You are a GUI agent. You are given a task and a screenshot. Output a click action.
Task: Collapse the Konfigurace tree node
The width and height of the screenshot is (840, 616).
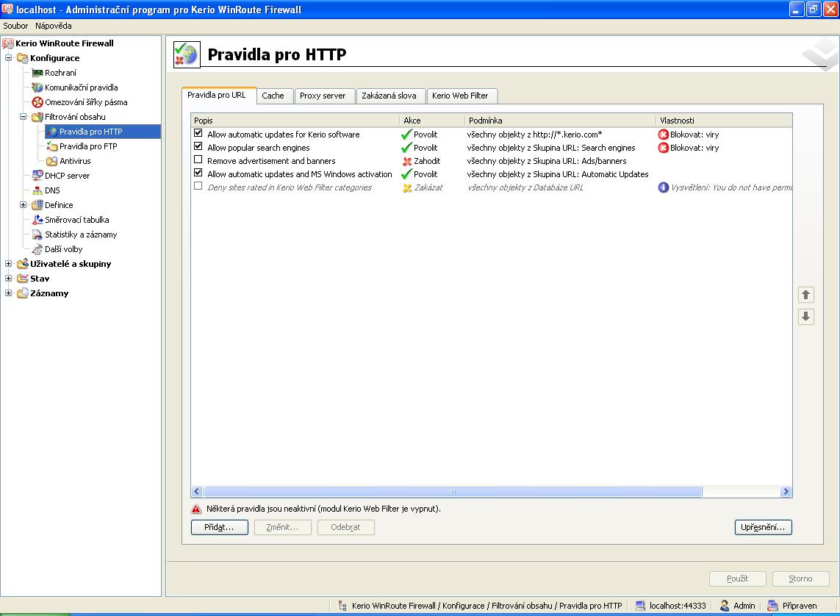click(x=9, y=58)
